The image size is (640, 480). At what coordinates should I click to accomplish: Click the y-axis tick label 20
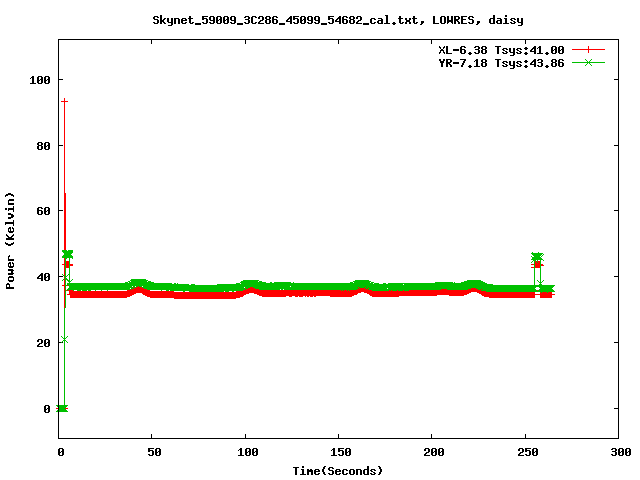[x=43, y=343]
